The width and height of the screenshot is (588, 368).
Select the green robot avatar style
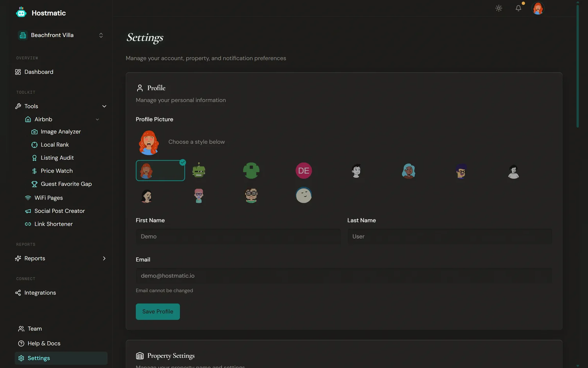point(199,170)
